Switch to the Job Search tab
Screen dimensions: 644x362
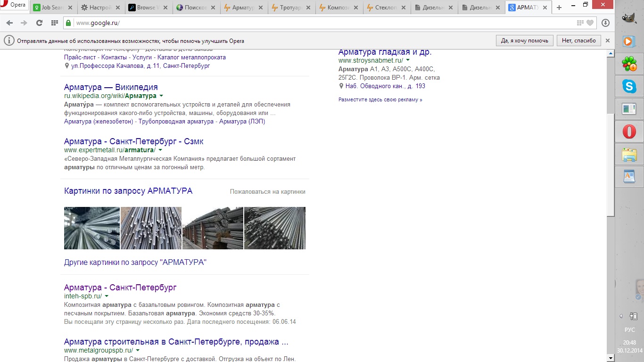pos(53,8)
